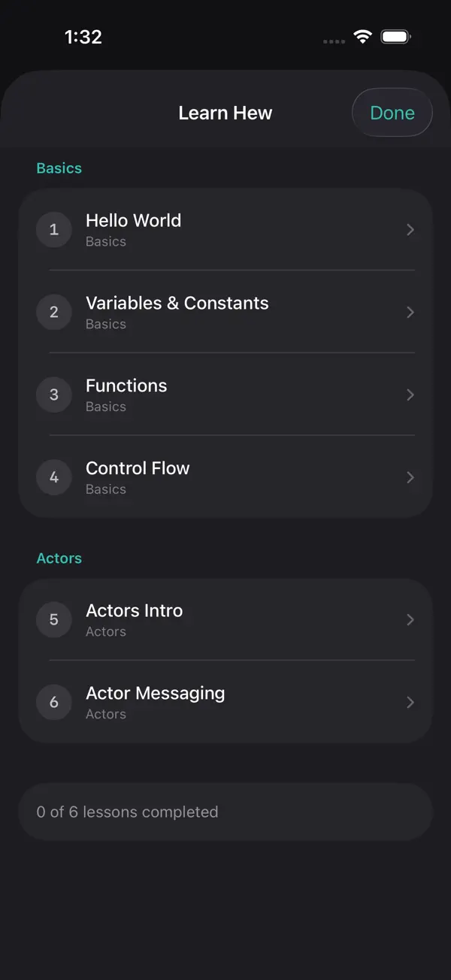Screen dimensions: 451x980
Task: Select the Actors section header
Action: point(59,558)
